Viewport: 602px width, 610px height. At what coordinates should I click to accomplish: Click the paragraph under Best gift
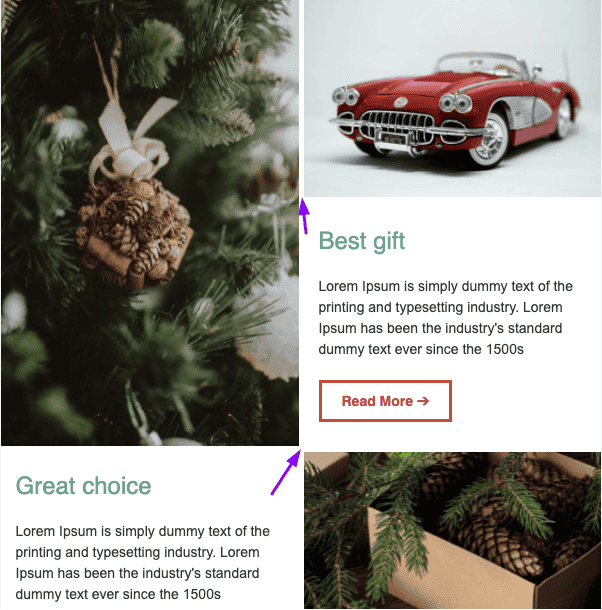[446, 317]
